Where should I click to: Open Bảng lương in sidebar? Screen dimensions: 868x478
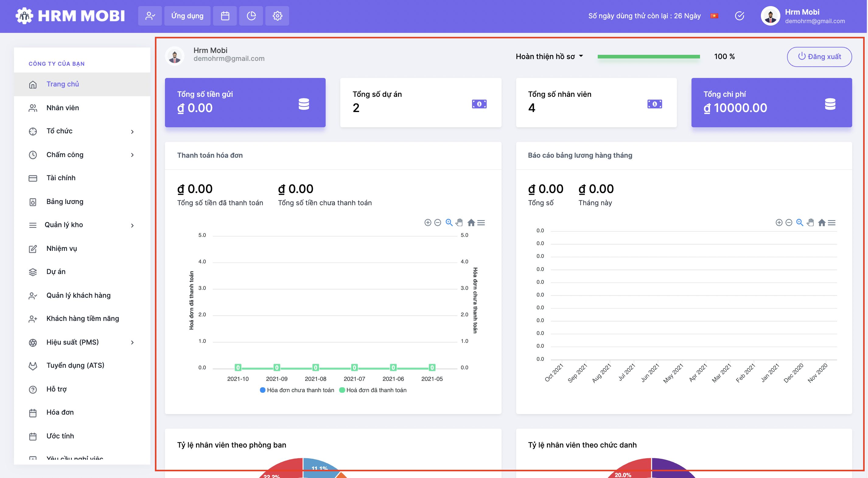(x=82, y=202)
